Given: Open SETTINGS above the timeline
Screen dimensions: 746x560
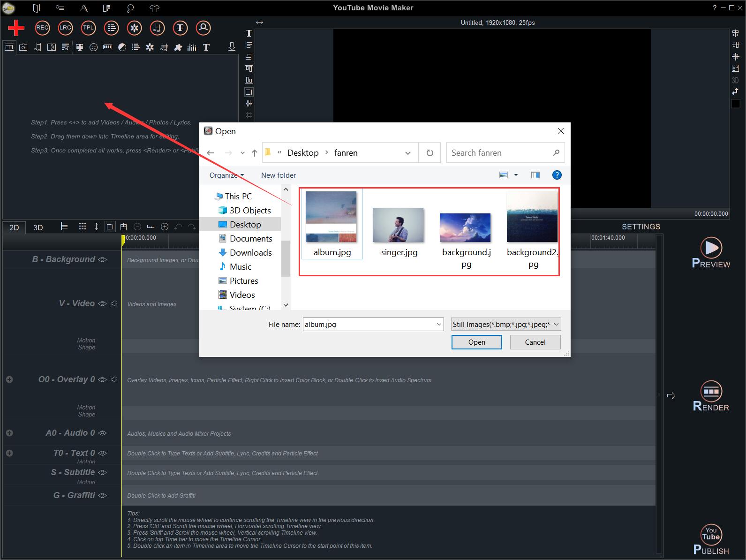Looking at the screenshot, I should [x=641, y=227].
